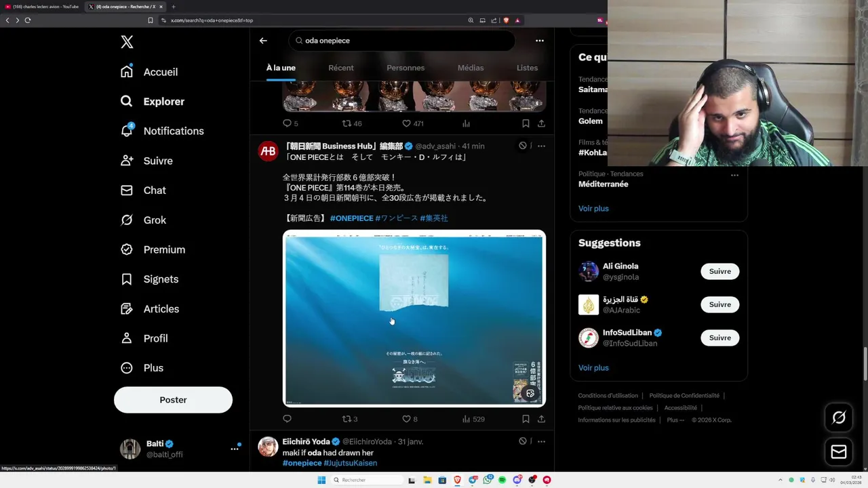Bookmark the top post with 471 likes
The height and width of the screenshot is (488, 868).
coord(526,123)
